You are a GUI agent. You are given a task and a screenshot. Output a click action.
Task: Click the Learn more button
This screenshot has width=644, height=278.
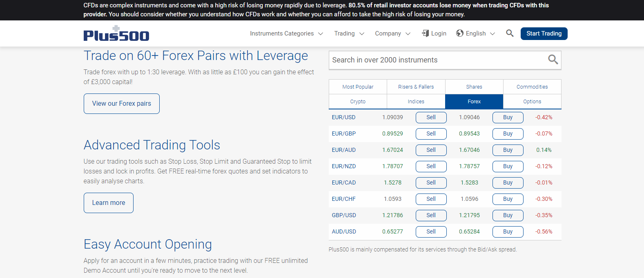109,203
